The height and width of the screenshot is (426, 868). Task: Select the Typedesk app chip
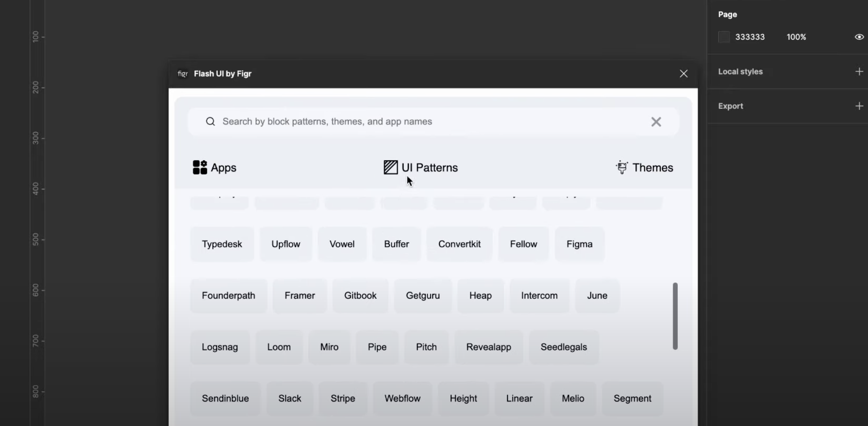222,244
